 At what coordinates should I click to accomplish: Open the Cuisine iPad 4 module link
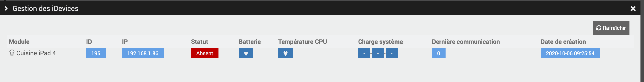pos(36,53)
